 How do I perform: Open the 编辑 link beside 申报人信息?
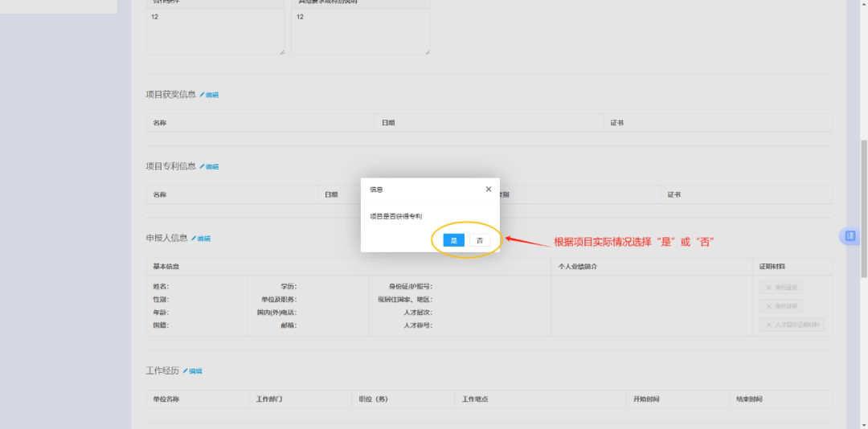point(201,239)
